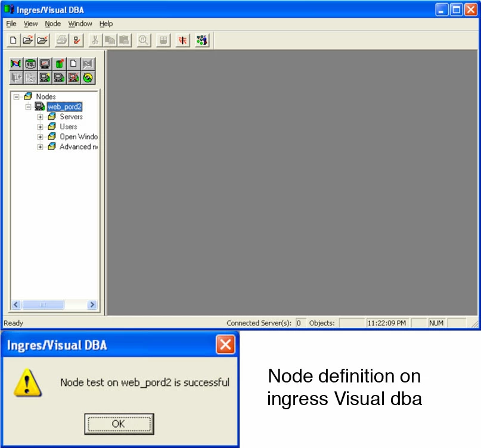Click the Ready status text

[x=14, y=323]
